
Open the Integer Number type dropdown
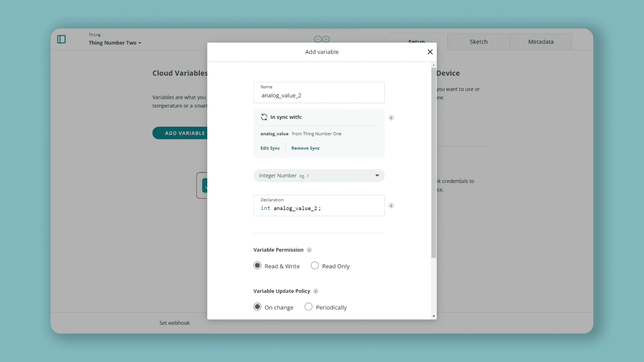click(x=319, y=176)
